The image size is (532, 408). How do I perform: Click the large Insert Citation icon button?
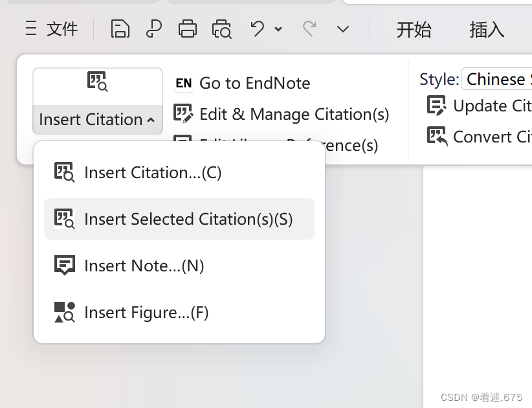tap(97, 87)
